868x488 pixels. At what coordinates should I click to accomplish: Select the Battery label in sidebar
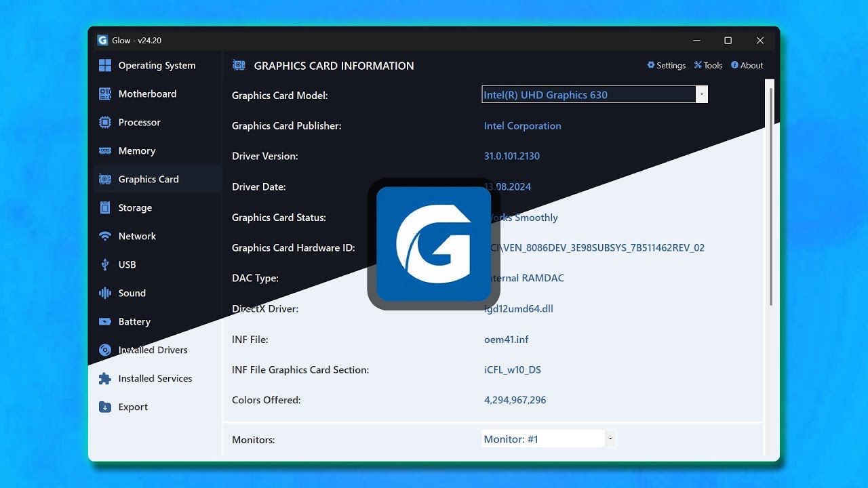coord(134,321)
